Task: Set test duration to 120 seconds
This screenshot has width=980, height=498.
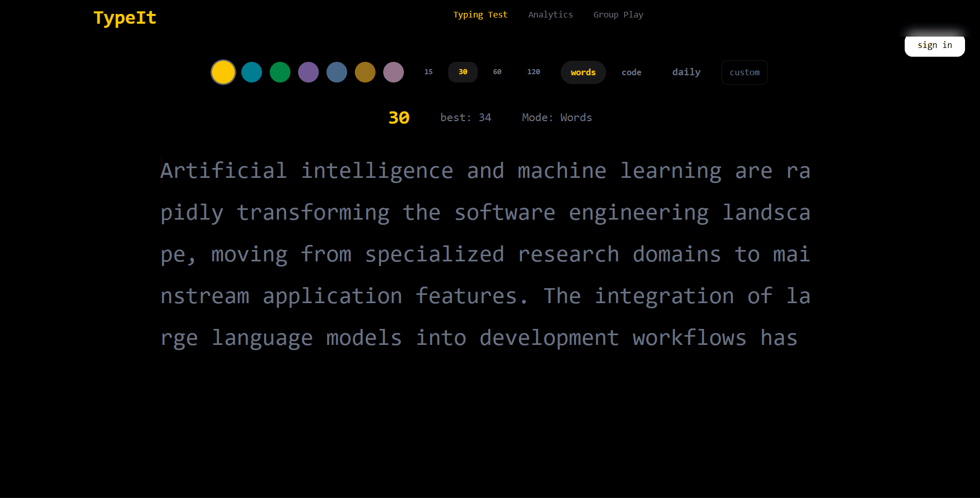Action: pos(534,72)
